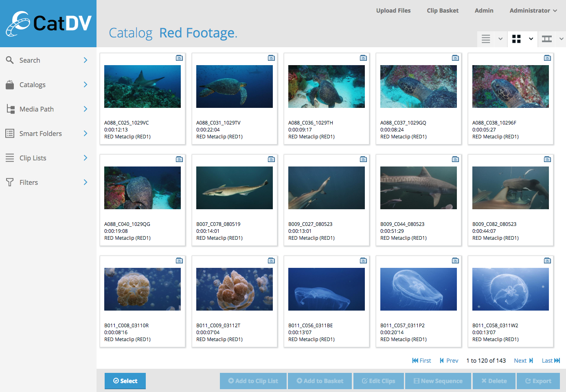Click duration 0:00:44:07
The height and width of the screenshot is (392, 566).
coord(484,231)
